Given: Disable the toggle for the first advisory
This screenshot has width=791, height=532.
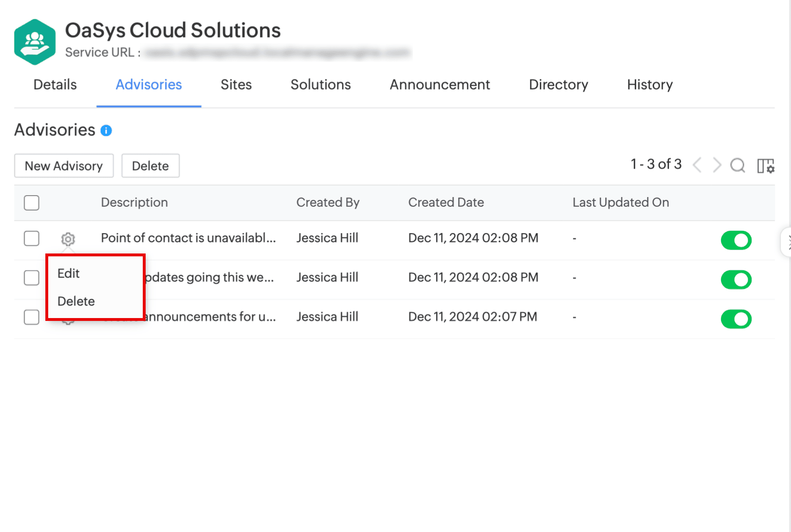Looking at the screenshot, I should coord(736,240).
